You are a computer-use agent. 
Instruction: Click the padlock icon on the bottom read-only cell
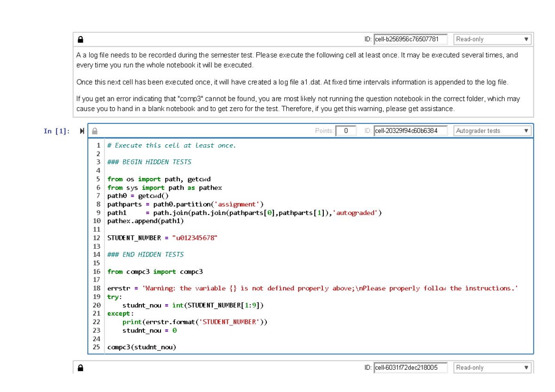(x=80, y=367)
